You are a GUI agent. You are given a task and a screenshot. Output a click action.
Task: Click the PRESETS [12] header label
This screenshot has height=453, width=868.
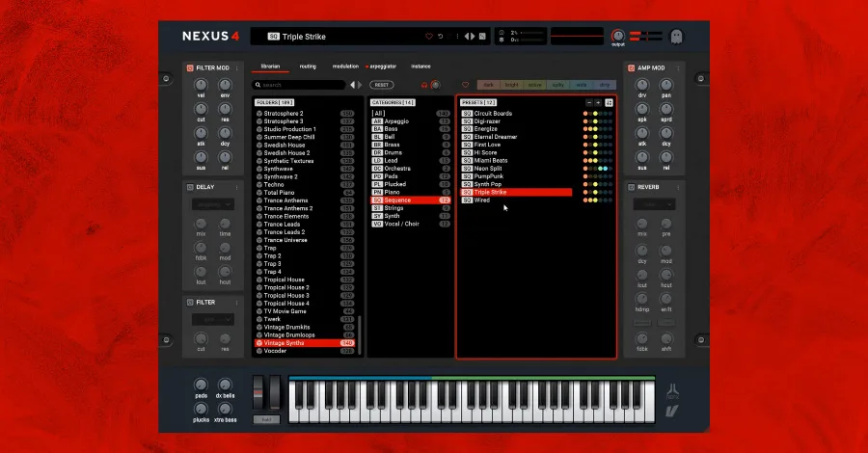point(478,103)
